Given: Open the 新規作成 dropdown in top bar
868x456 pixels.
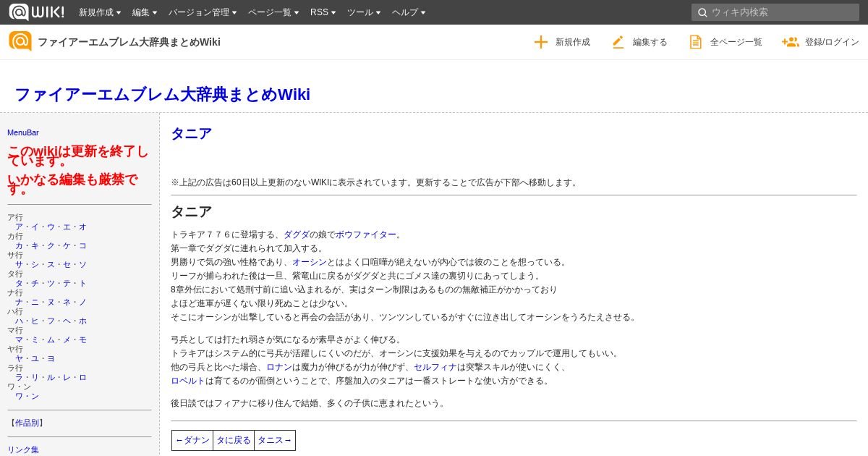Looking at the screenshot, I should pos(100,12).
